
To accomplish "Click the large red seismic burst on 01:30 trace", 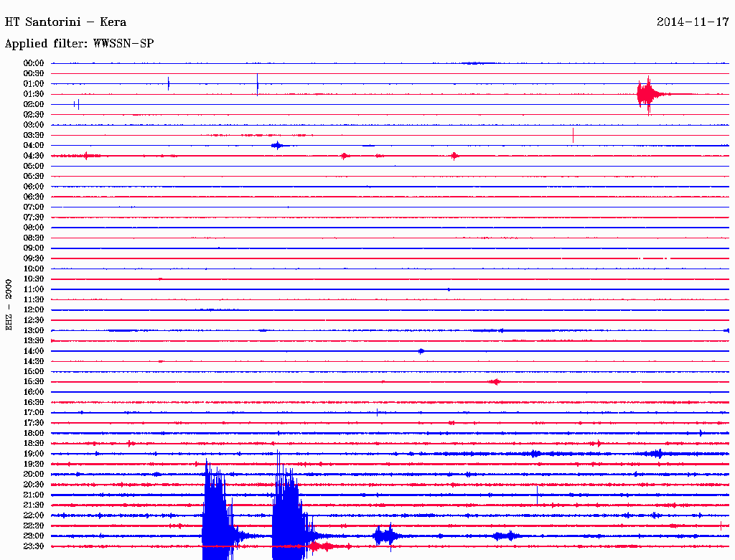I will [649, 95].
